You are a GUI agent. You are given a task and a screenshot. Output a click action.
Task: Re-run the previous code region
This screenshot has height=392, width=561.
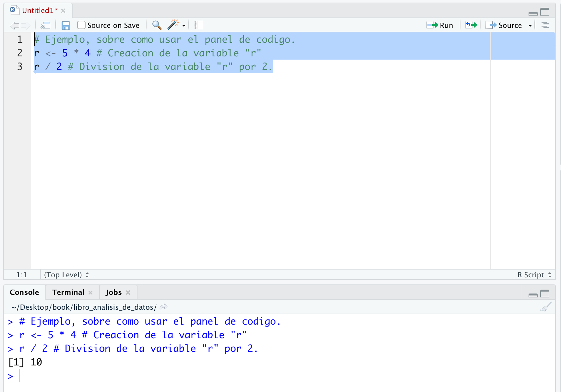(x=471, y=25)
